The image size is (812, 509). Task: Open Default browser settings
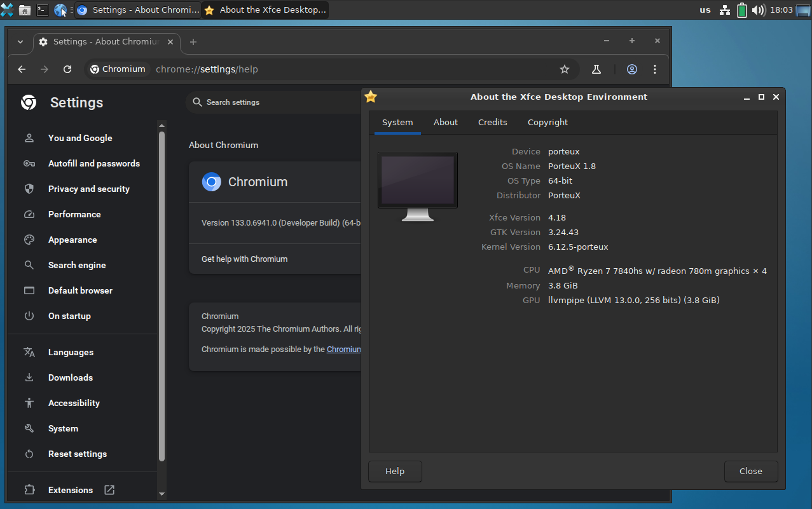(80, 290)
